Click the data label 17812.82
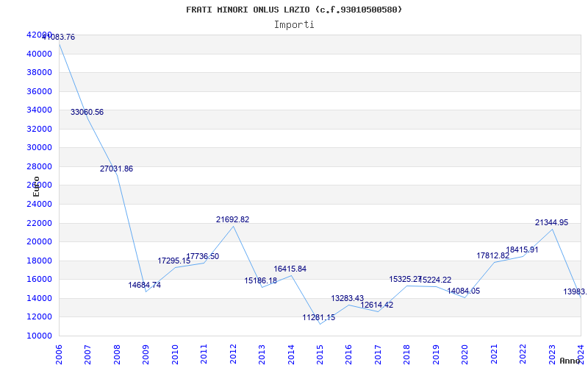This screenshot has height=368, width=588. tap(493, 255)
